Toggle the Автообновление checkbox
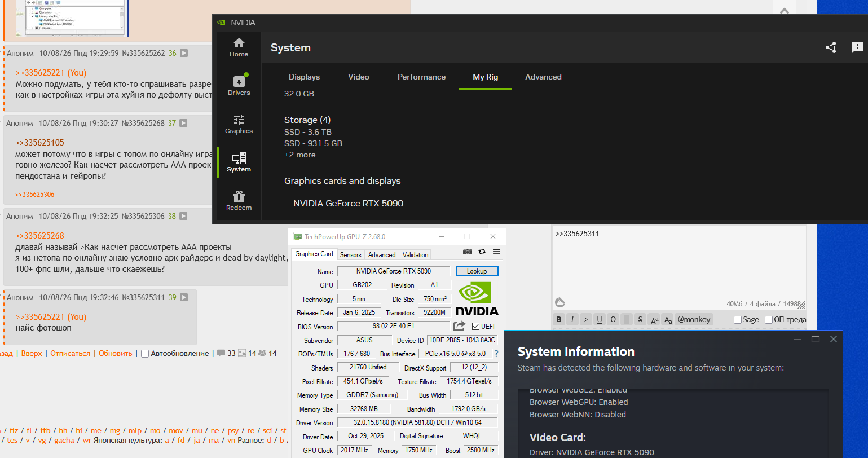The width and height of the screenshot is (868, 458). [x=145, y=354]
